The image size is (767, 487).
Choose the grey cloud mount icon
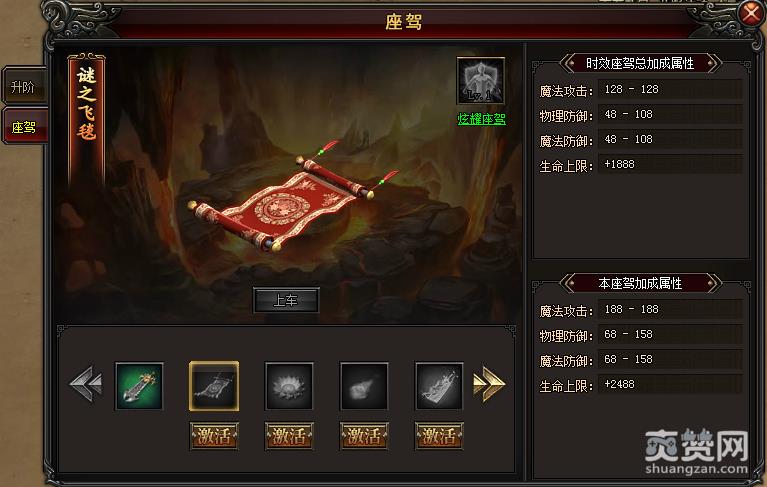(364, 386)
